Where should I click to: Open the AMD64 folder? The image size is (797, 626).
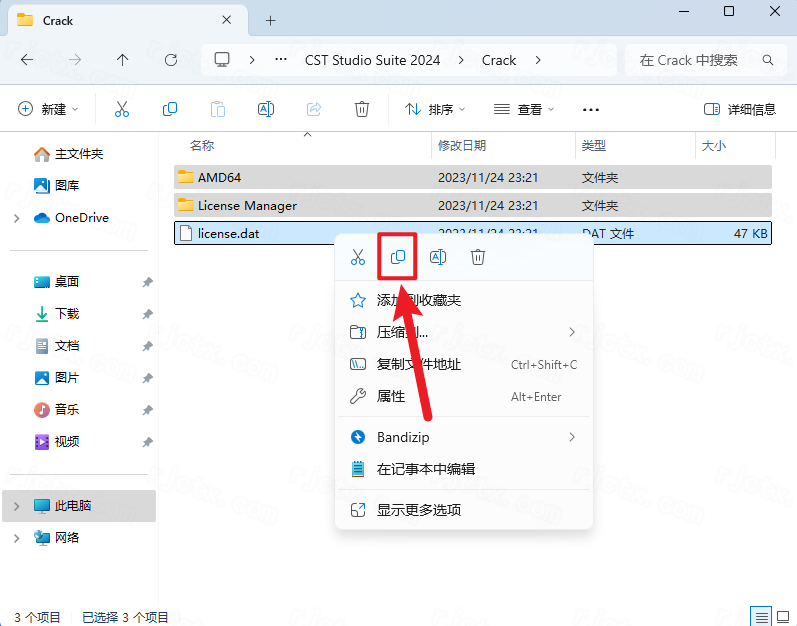(219, 177)
